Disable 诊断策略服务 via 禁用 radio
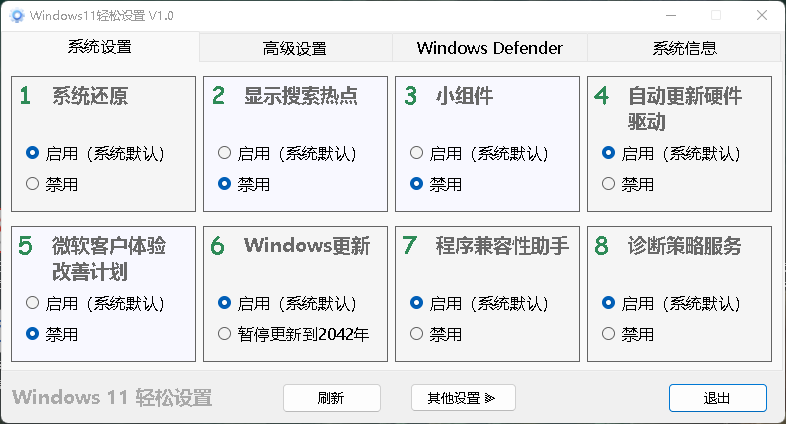This screenshot has width=786, height=424. pos(609,334)
